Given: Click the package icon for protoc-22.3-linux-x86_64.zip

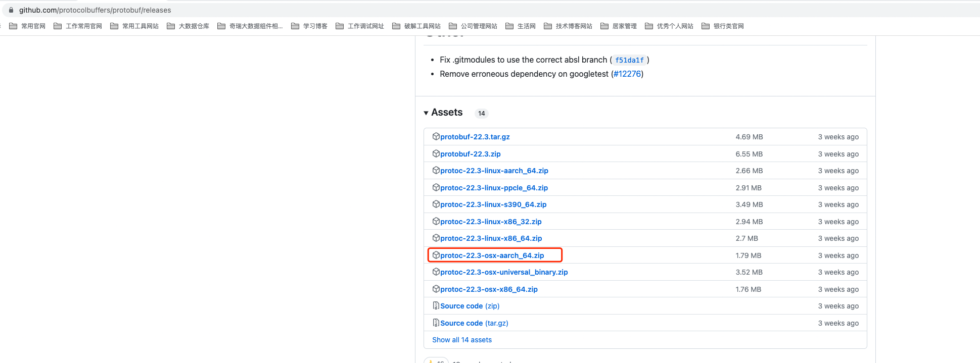Looking at the screenshot, I should pos(436,238).
